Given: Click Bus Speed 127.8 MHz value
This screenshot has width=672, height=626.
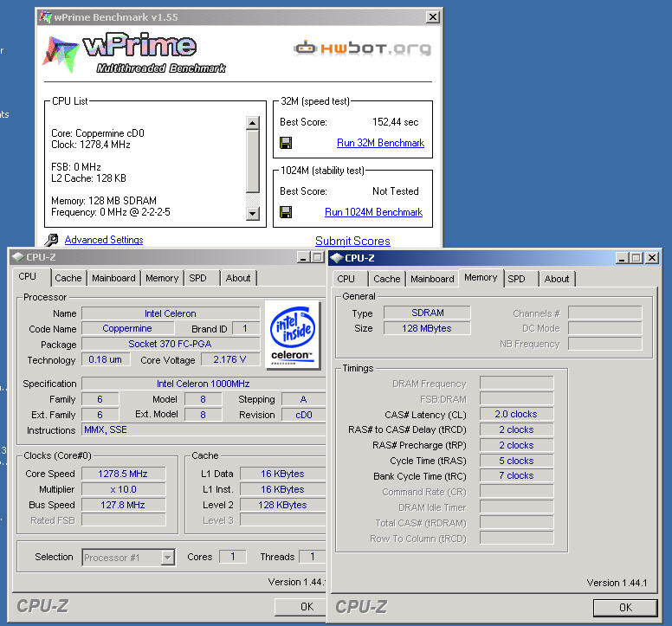Looking at the screenshot, I should [x=123, y=505].
